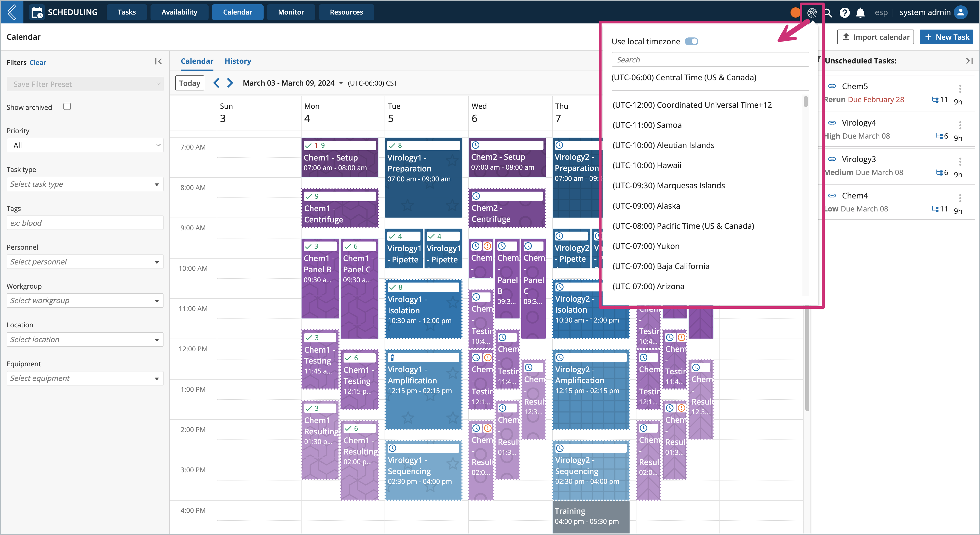The height and width of the screenshot is (535, 980).
Task: Expand the date range picker caret
Action: [341, 83]
